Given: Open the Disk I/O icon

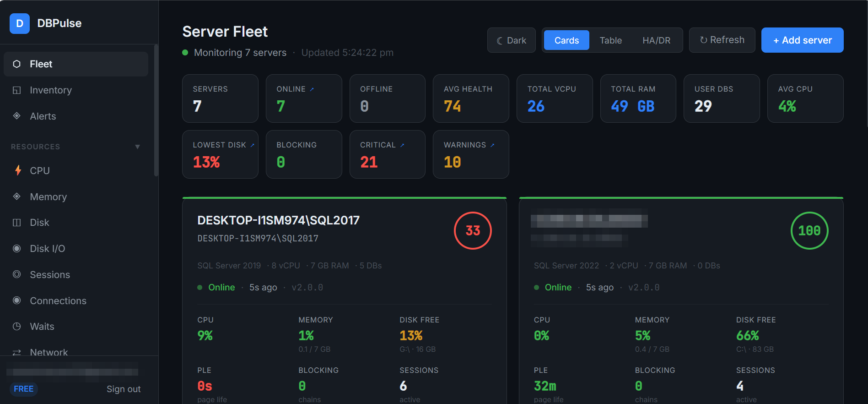Looking at the screenshot, I should pyautogui.click(x=17, y=249).
